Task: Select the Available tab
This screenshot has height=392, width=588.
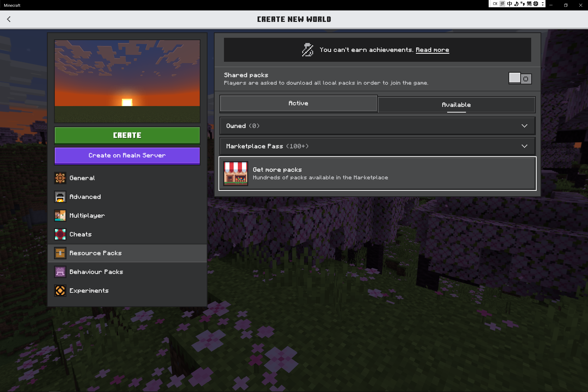Action: 456,105
